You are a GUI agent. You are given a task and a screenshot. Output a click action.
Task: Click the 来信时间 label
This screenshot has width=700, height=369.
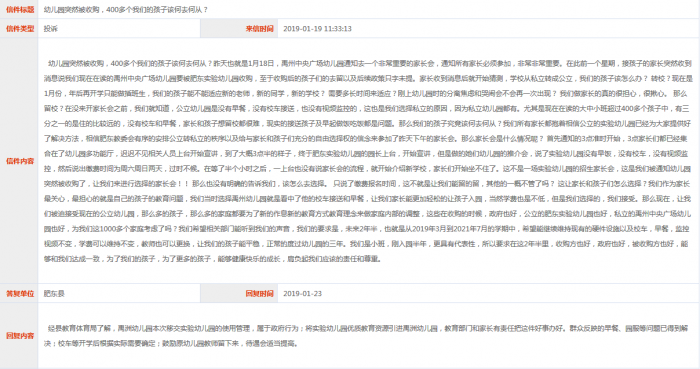click(x=259, y=29)
